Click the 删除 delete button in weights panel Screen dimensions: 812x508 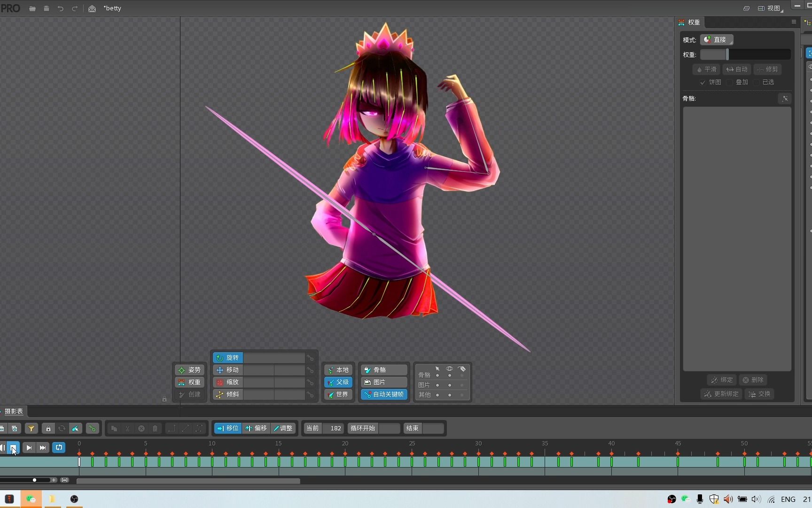[753, 380]
